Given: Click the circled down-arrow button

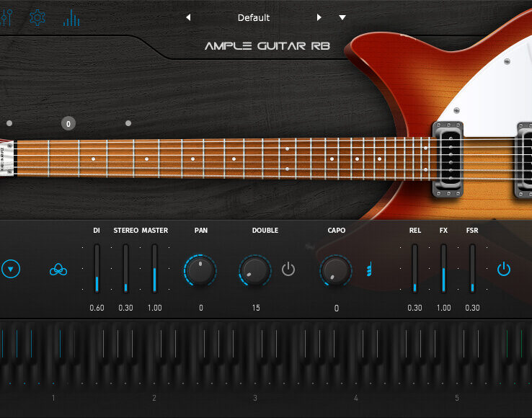Looking at the screenshot, I should 11,269.
